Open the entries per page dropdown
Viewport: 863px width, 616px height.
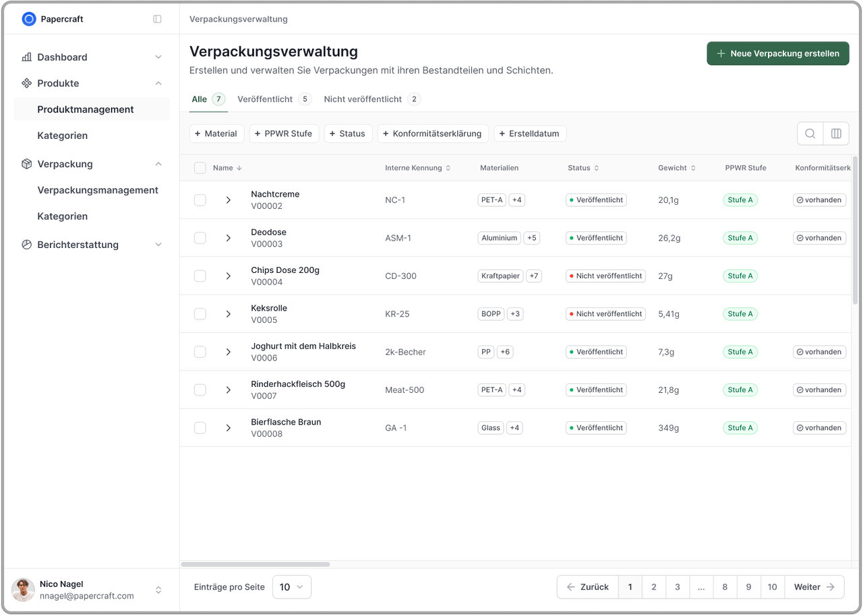291,587
